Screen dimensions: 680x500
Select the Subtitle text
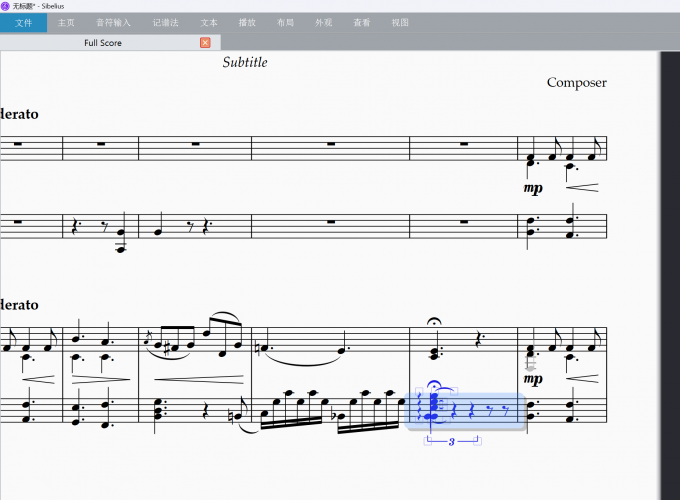245,62
